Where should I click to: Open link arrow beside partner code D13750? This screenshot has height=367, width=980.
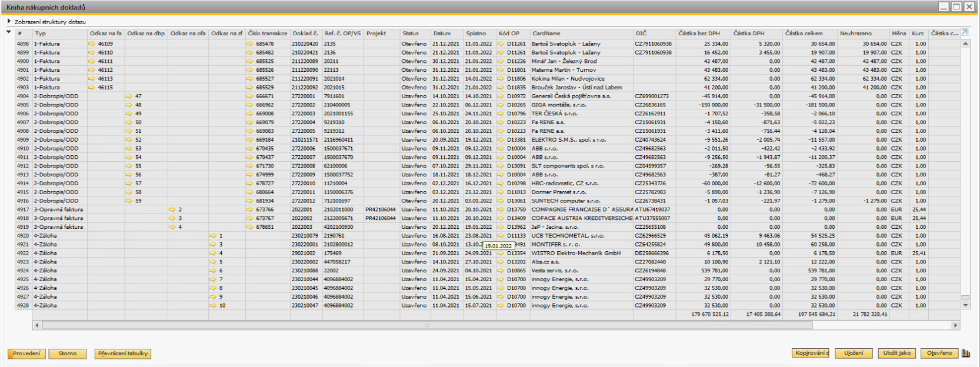click(x=501, y=210)
